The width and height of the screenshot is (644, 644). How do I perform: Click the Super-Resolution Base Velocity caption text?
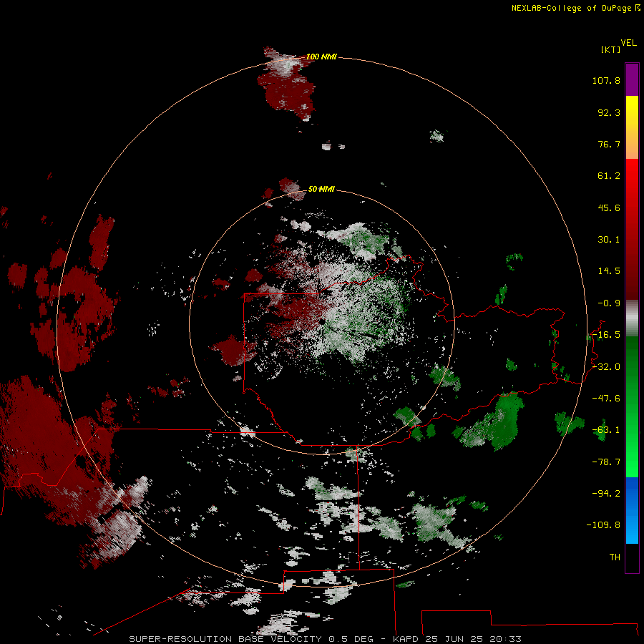point(325,639)
